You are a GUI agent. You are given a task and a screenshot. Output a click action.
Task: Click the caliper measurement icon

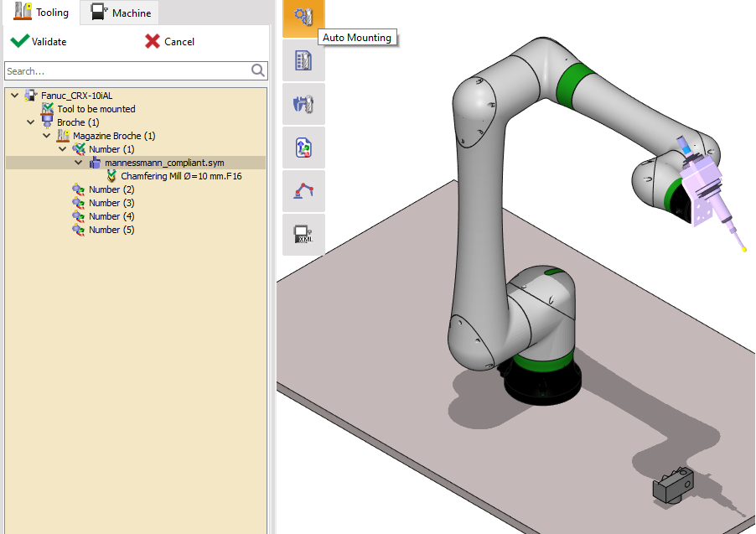(303, 104)
